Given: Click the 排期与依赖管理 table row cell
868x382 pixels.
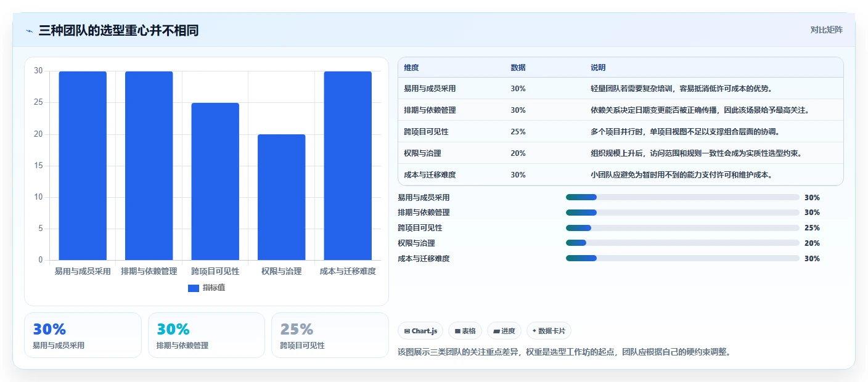Looking at the screenshot, I should pyautogui.click(x=430, y=110).
